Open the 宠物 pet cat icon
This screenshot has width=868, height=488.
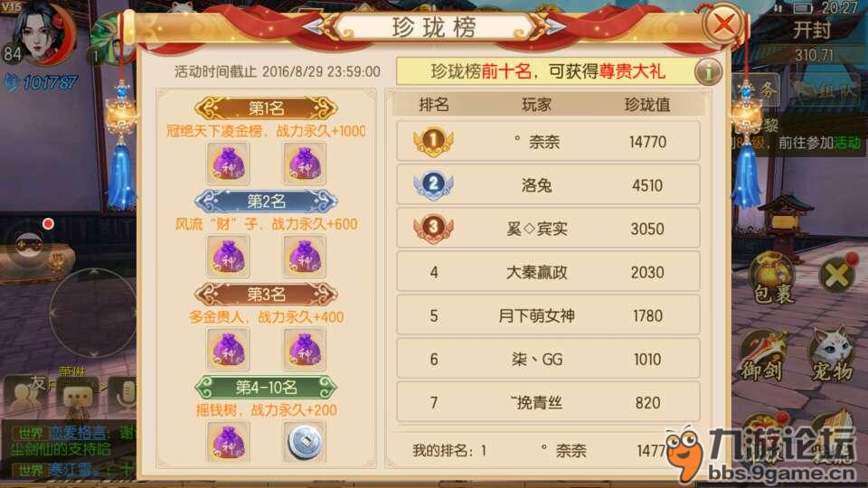[x=832, y=354]
